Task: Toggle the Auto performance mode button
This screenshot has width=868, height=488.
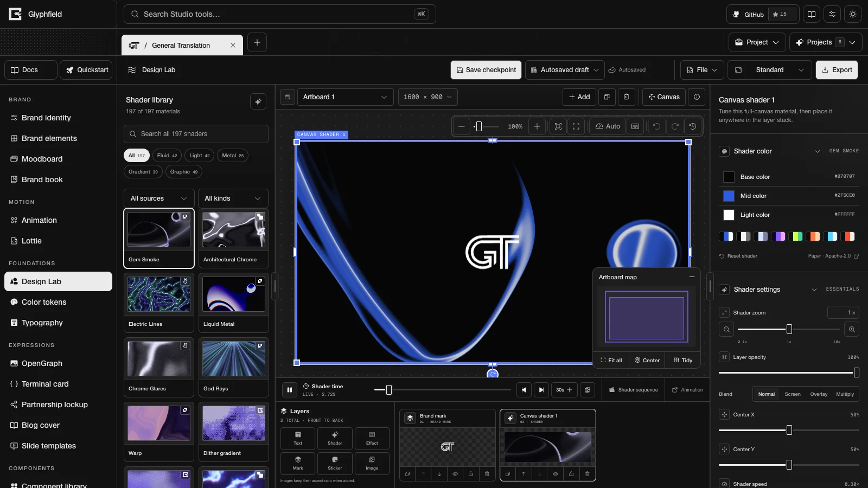Action: pyautogui.click(x=608, y=126)
